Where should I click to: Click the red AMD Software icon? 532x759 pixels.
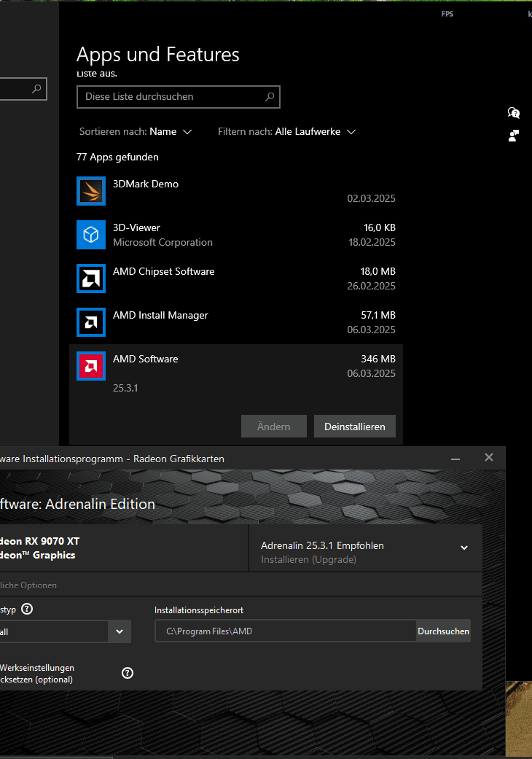click(x=91, y=366)
